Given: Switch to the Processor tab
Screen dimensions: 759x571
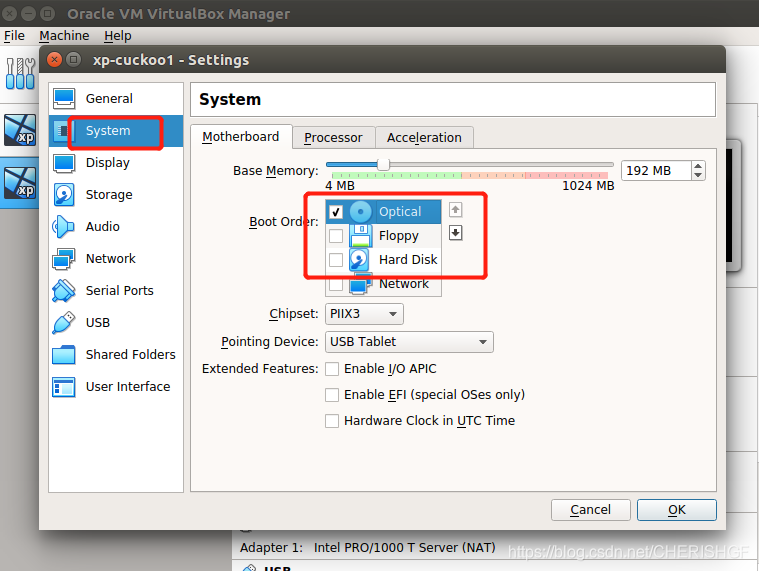Looking at the screenshot, I should click(333, 138).
